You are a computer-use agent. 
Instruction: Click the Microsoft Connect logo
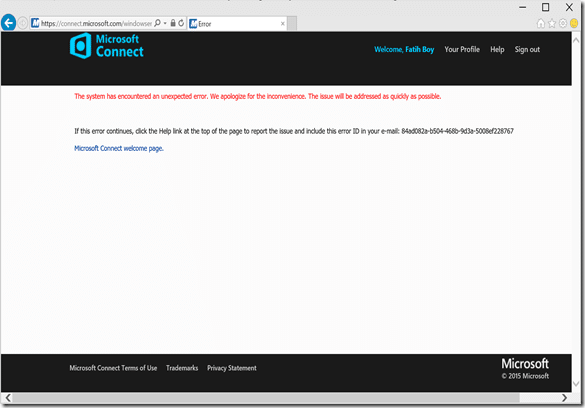(107, 46)
